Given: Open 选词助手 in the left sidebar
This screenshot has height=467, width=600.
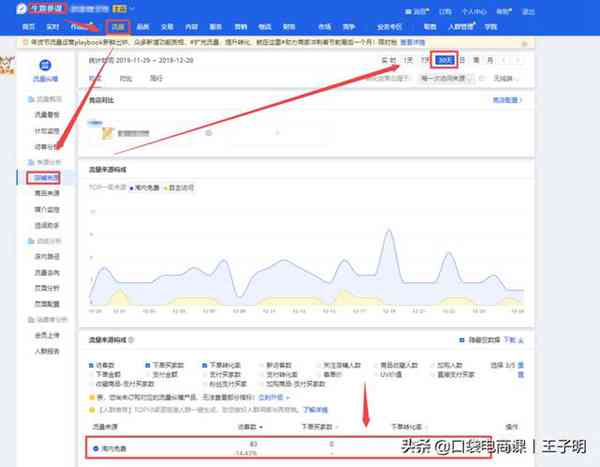Looking at the screenshot, I should click(x=47, y=225).
